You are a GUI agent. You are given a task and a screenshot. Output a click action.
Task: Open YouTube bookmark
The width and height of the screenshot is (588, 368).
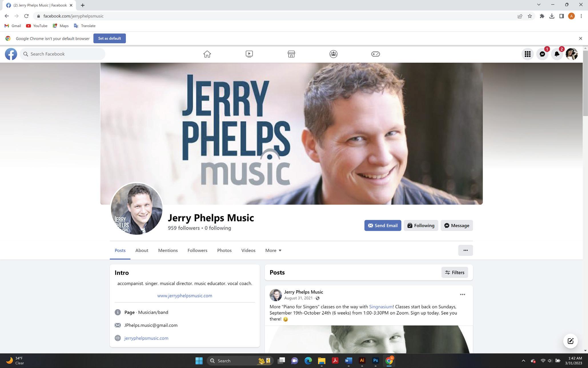click(x=37, y=26)
